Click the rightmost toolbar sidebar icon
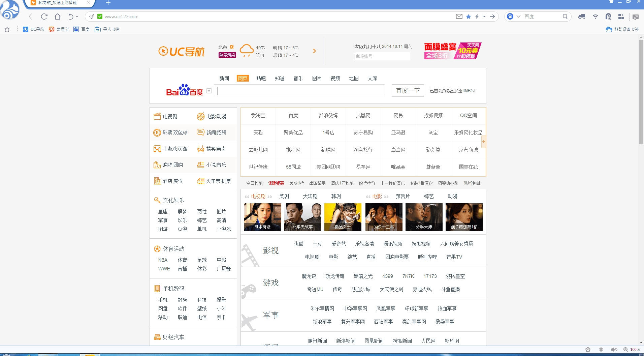644x356 pixels. coord(636,17)
